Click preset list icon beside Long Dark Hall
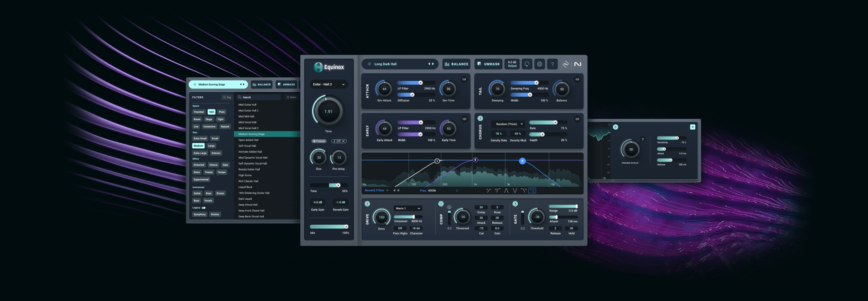Image resolution: width=868 pixels, height=301 pixels. pos(369,64)
